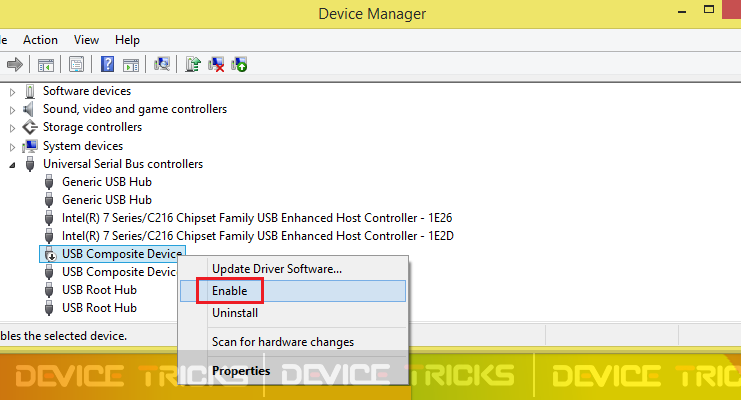The image size is (741, 400).
Task: Click the update driver software toolbar icon
Action: 192,64
